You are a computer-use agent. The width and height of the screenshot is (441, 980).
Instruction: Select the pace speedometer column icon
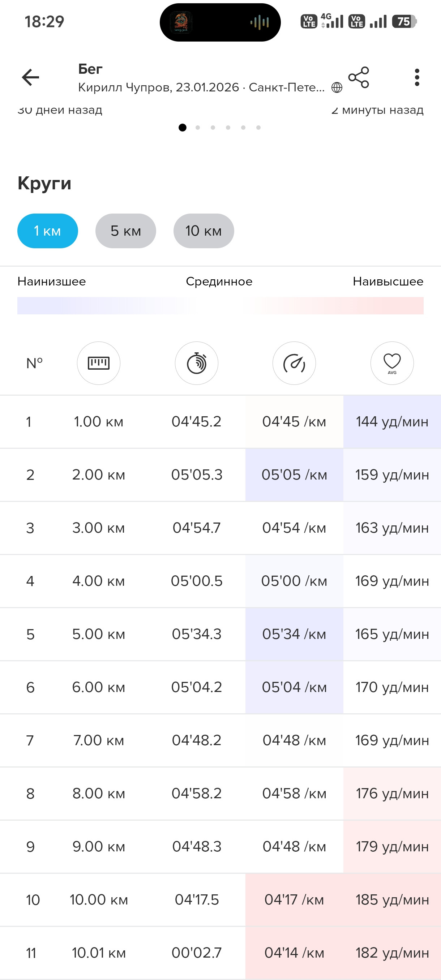(294, 363)
